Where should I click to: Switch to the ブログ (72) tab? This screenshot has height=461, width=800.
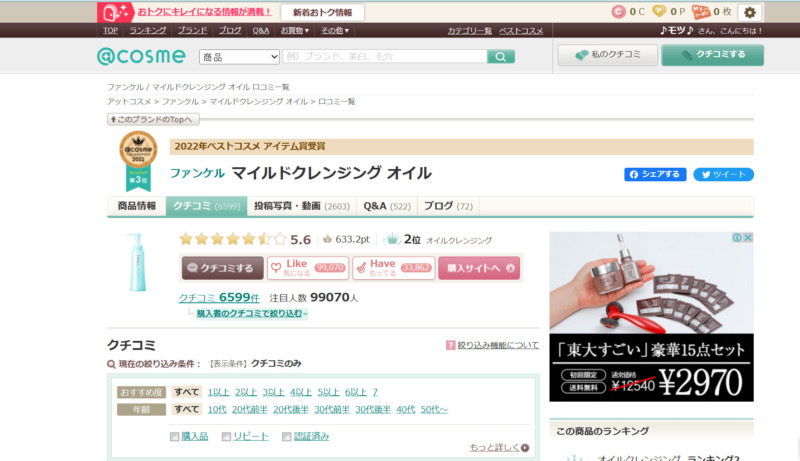pos(448,206)
